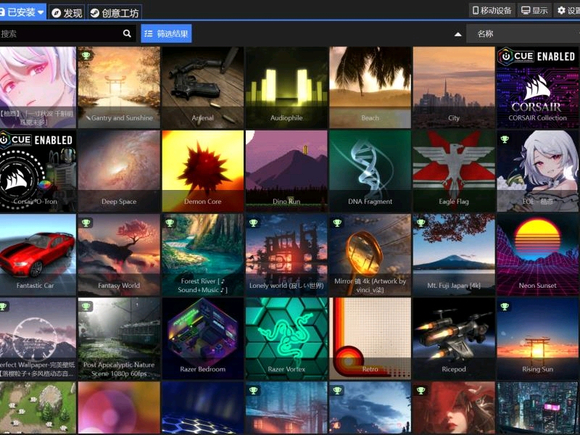Select the CORSAIR Collection wallpaper
580x435 pixels.
[x=537, y=87]
